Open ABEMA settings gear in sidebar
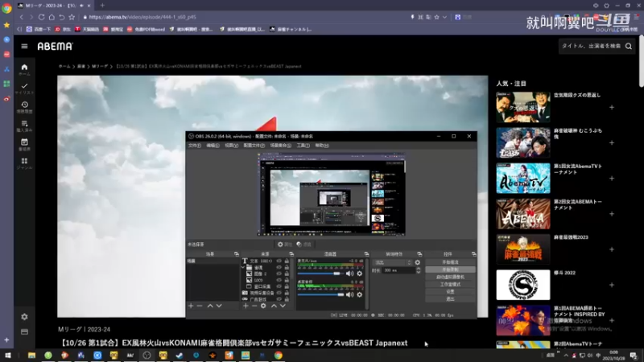 [24, 317]
